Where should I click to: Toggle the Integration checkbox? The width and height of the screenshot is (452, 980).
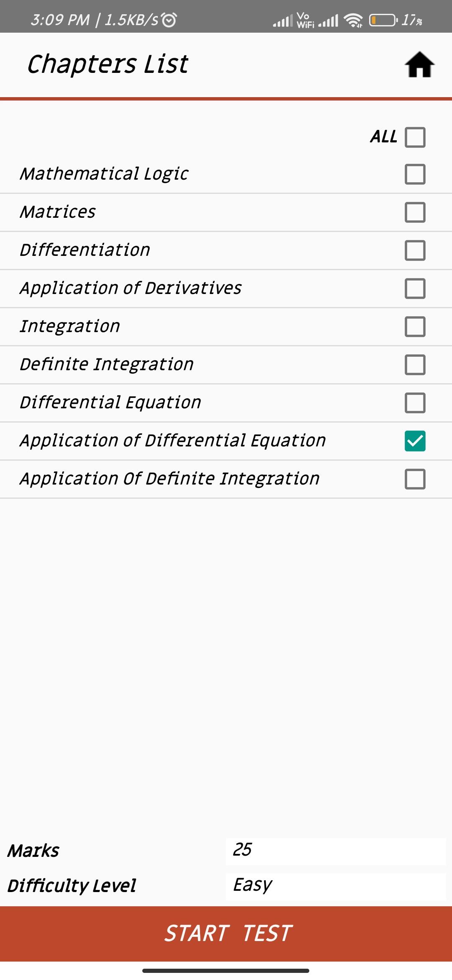tap(415, 327)
